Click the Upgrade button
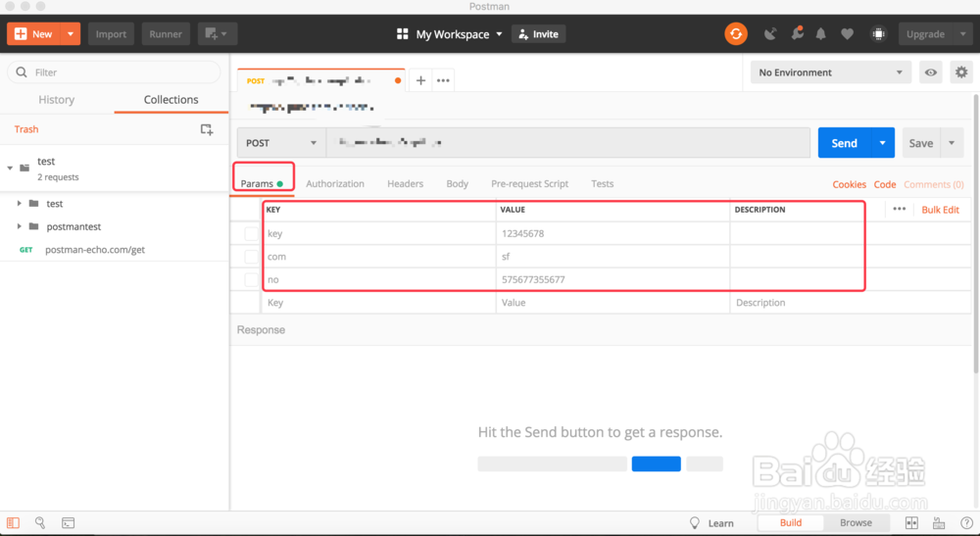980x536 pixels. click(926, 33)
